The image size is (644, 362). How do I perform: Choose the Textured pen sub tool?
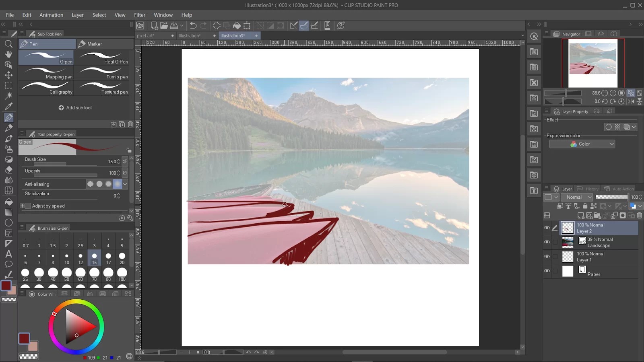(x=103, y=88)
